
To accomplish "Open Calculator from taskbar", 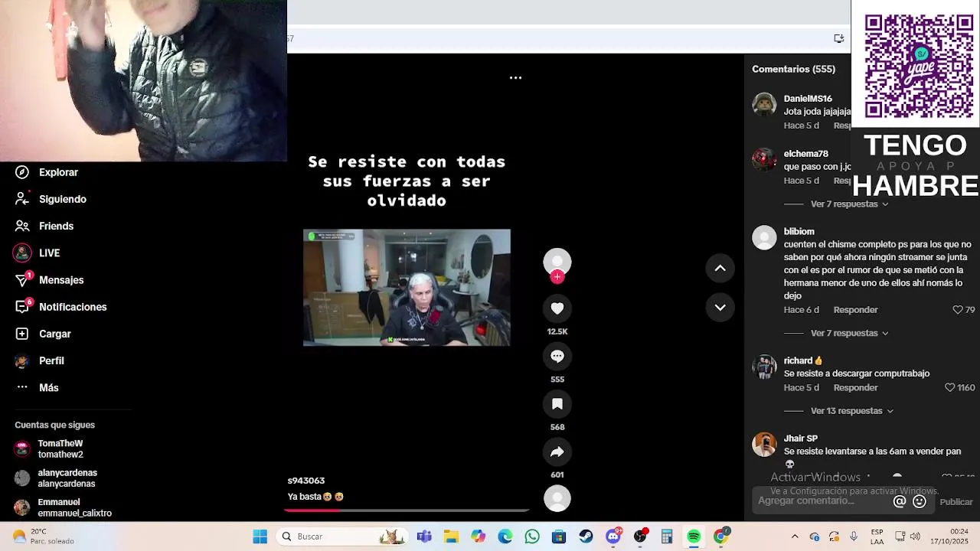I will pos(667,536).
